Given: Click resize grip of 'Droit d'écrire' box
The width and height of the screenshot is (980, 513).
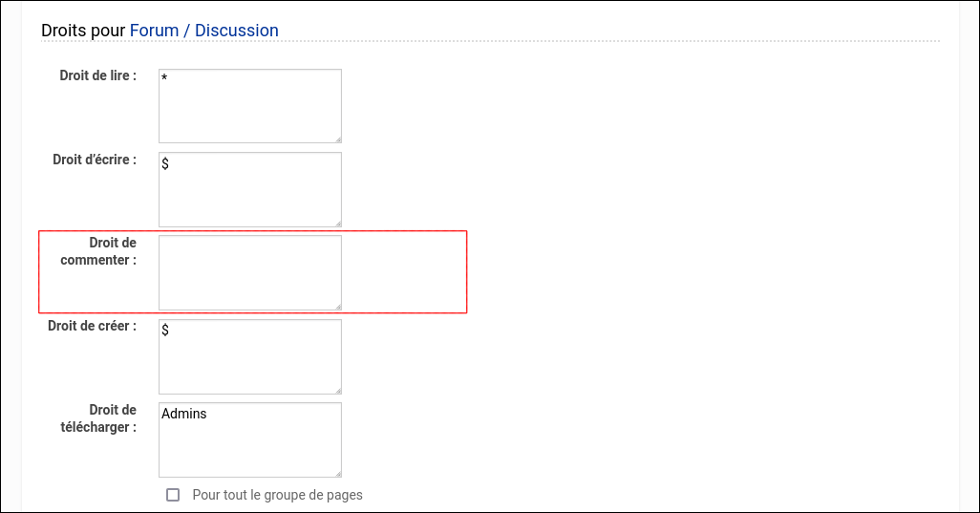Looking at the screenshot, I should [x=337, y=223].
